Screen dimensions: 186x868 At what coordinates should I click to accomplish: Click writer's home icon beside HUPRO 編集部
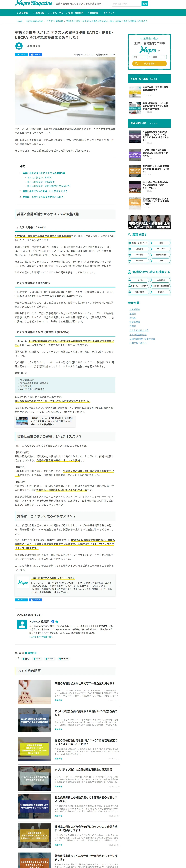click(x=57, y=621)
